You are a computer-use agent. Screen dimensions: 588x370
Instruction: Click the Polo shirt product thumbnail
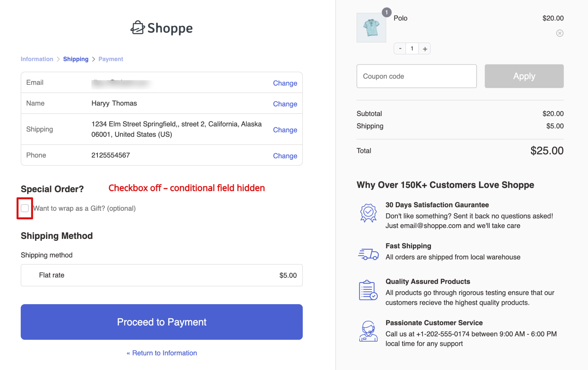click(x=371, y=28)
